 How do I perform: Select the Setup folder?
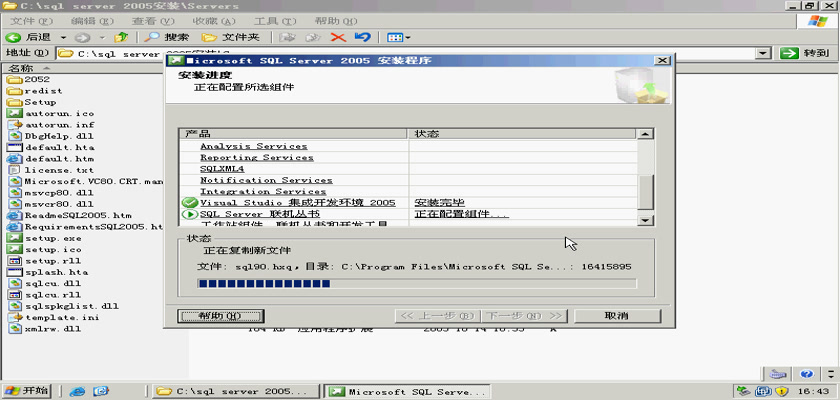point(32,102)
